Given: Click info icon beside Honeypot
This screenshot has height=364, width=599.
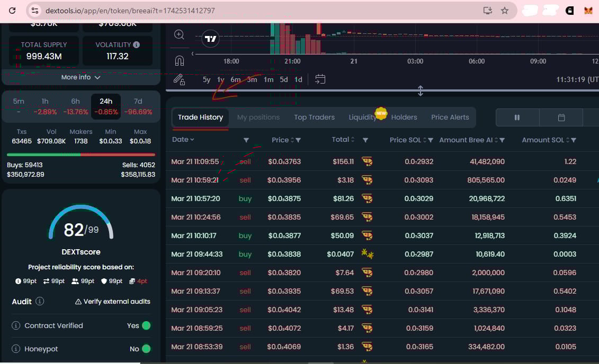Looking at the screenshot, I should click(x=16, y=349).
